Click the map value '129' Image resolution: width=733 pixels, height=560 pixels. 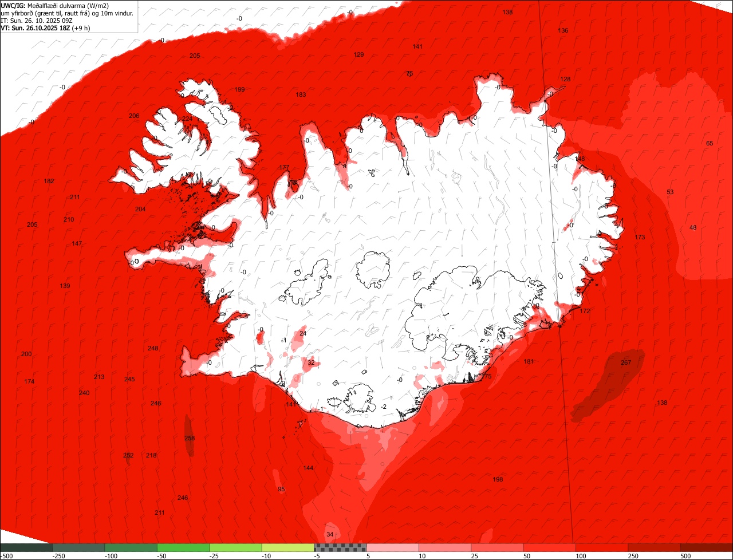(358, 55)
